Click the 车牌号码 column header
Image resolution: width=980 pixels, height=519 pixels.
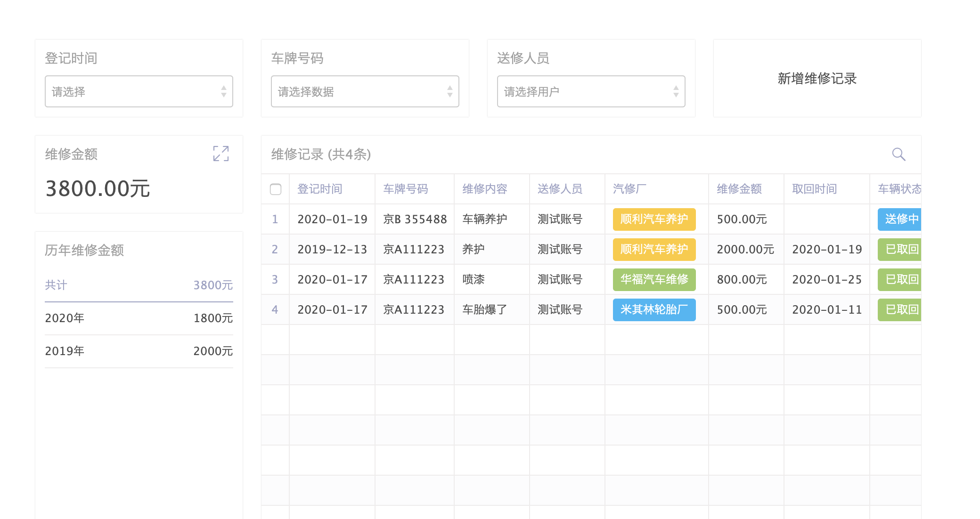tap(406, 189)
